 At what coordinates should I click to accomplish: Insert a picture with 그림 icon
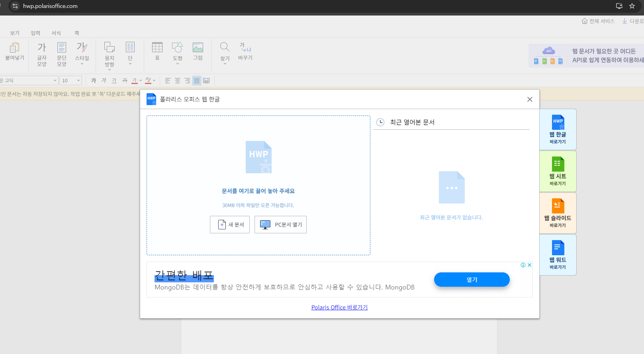click(198, 51)
